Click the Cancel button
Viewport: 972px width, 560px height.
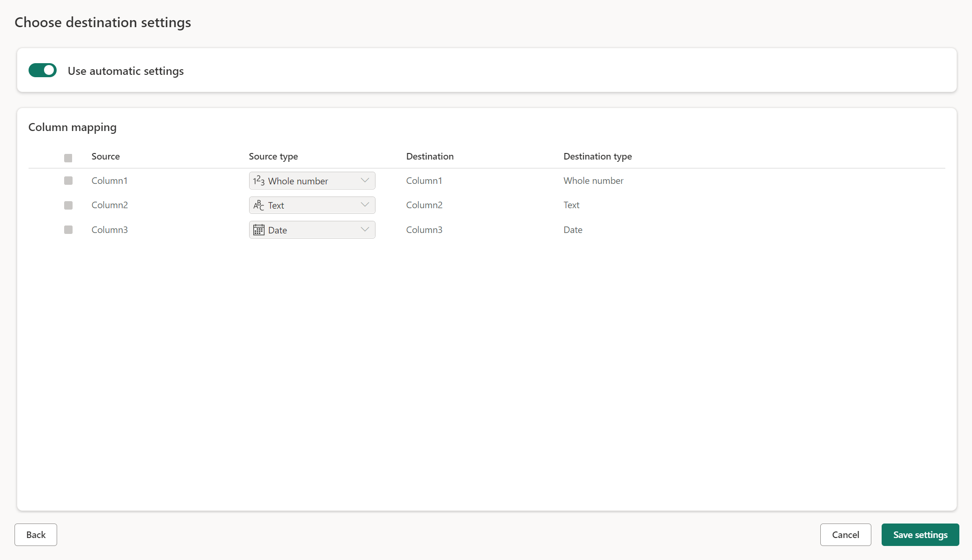pyautogui.click(x=846, y=535)
